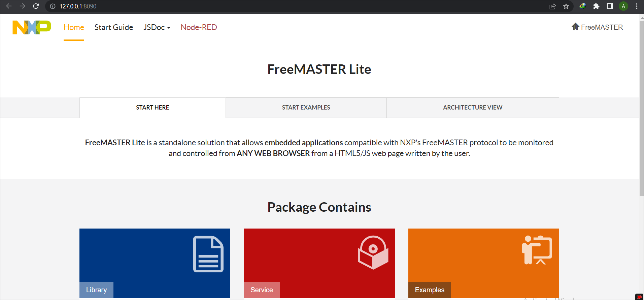Open the red Service card

tap(319, 263)
